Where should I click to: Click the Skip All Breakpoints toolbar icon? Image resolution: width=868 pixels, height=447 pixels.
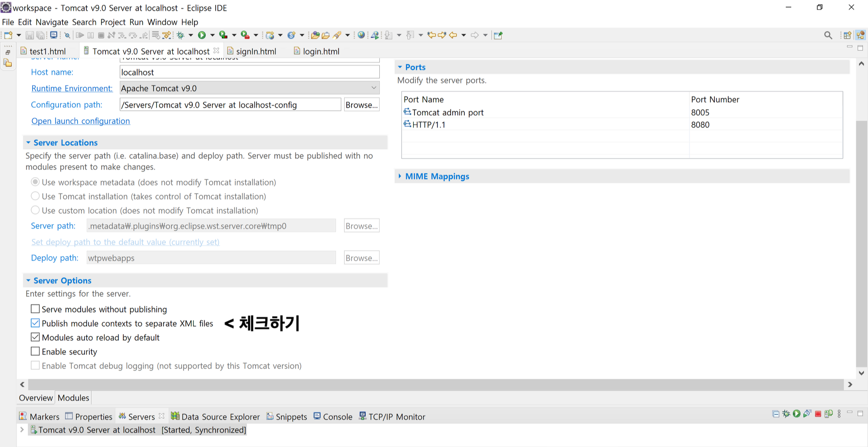(x=67, y=35)
